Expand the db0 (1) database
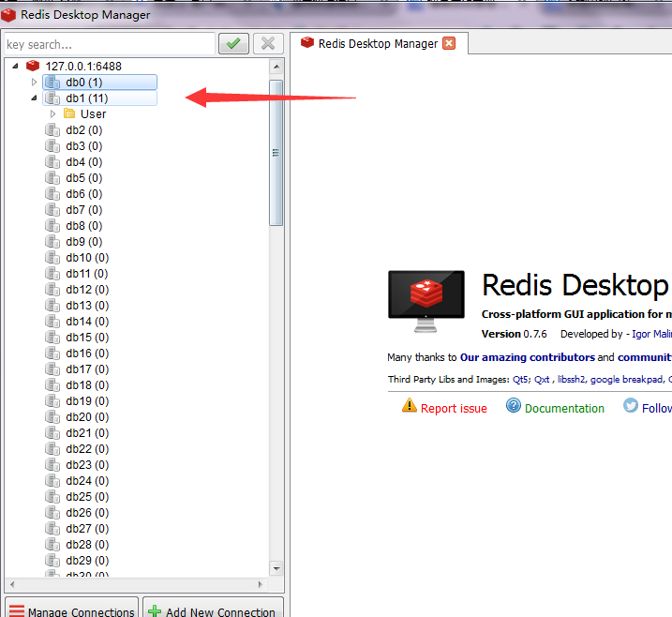Image resolution: width=672 pixels, height=617 pixels. tap(34, 82)
